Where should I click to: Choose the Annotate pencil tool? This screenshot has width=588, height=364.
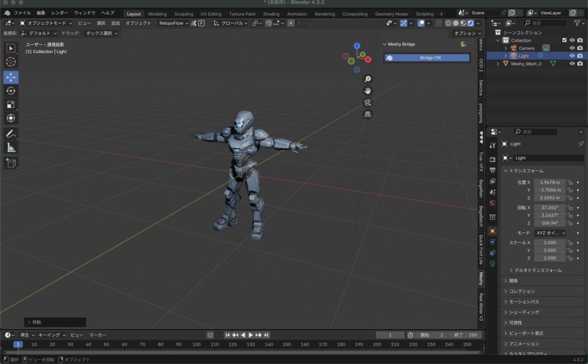[11, 134]
